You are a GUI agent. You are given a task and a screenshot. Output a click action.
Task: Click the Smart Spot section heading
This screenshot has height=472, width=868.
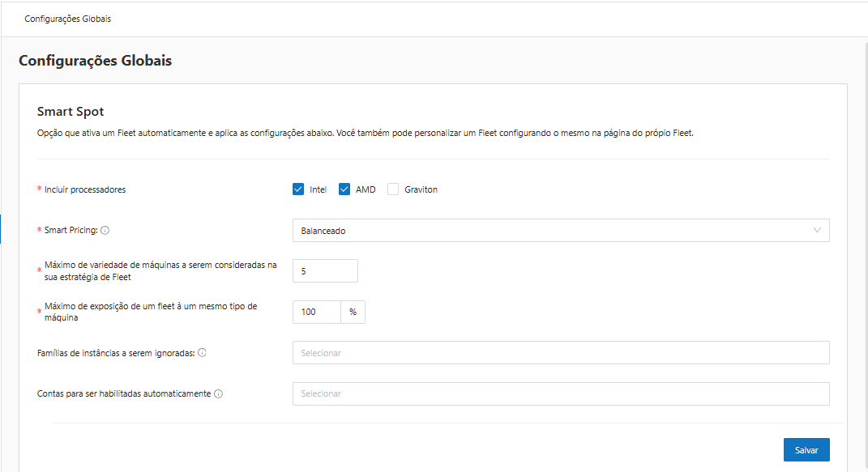pyautogui.click(x=71, y=112)
